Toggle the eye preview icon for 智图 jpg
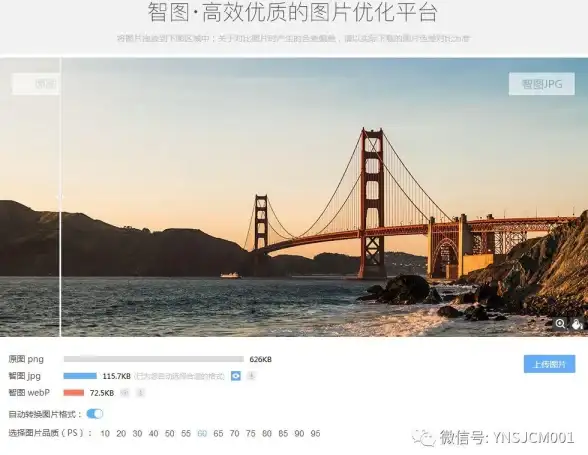Viewport: 588px width, 455px height. (x=236, y=376)
